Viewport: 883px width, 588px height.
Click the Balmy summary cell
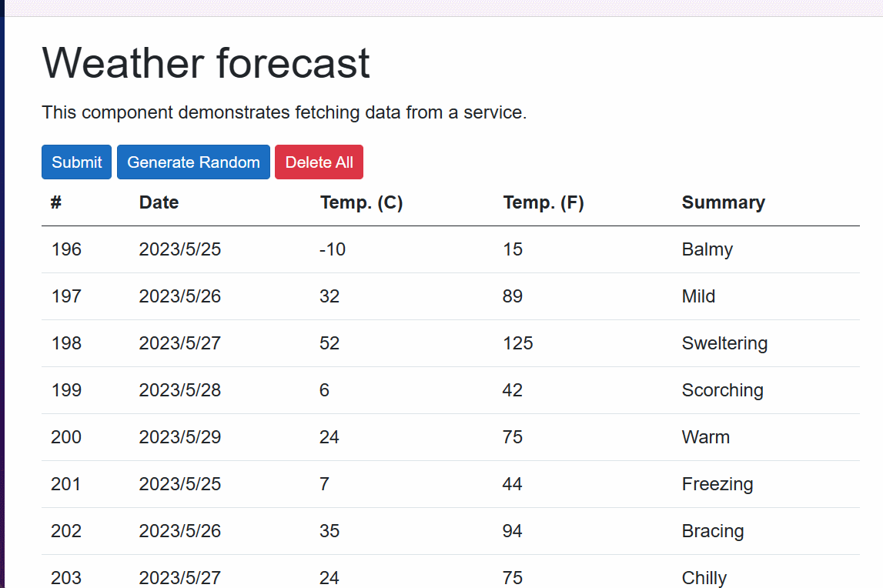[707, 249]
